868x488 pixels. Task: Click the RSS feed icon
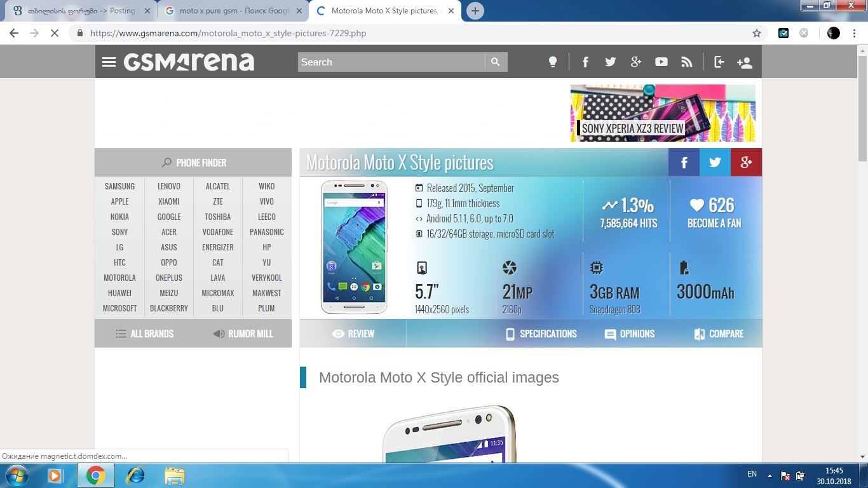(686, 62)
